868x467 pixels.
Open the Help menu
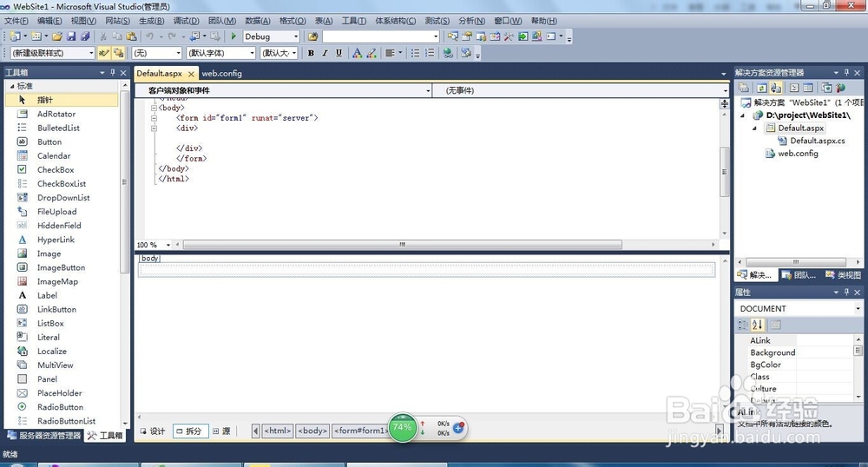tap(543, 21)
